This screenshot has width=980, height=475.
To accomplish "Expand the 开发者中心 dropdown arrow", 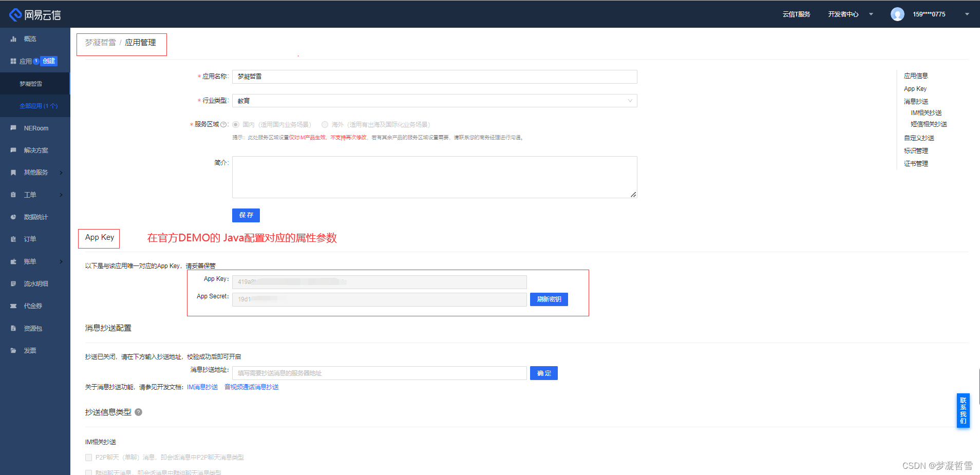I will (871, 14).
